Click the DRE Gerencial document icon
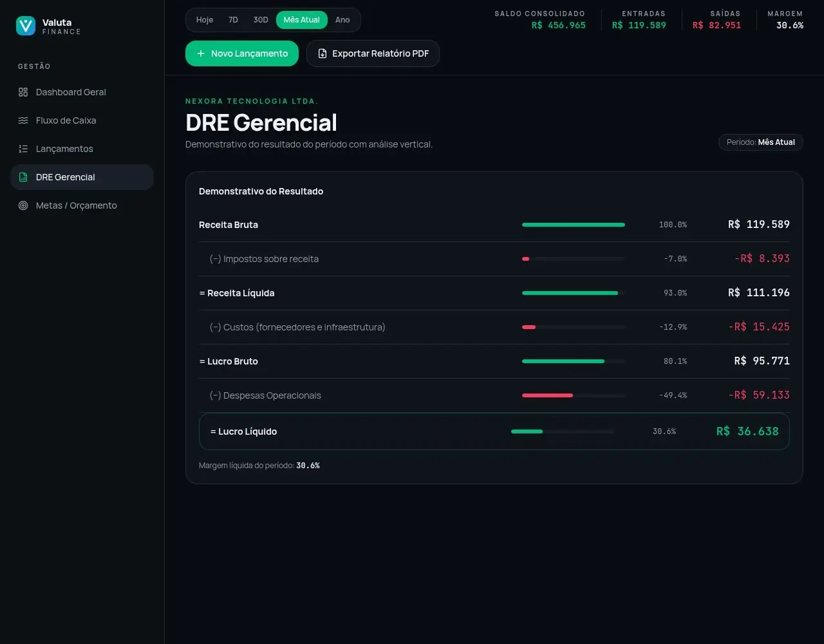The image size is (824, 644). [x=23, y=177]
